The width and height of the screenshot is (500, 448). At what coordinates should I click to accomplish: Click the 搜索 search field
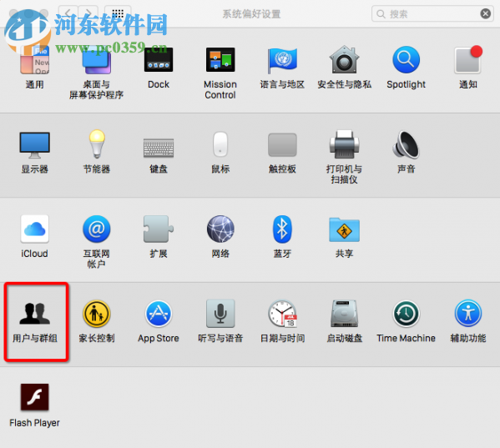(x=432, y=13)
